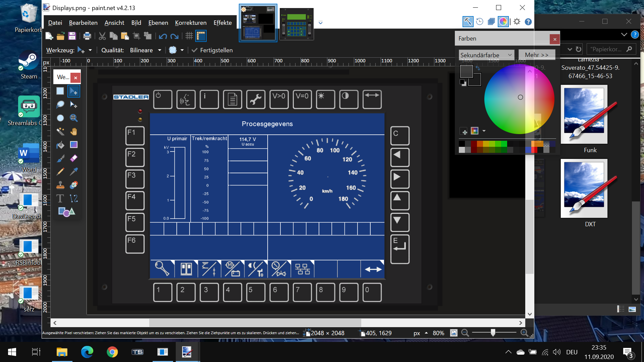Click the Save floppy disk icon
This screenshot has height=362, width=644.
(72, 36)
